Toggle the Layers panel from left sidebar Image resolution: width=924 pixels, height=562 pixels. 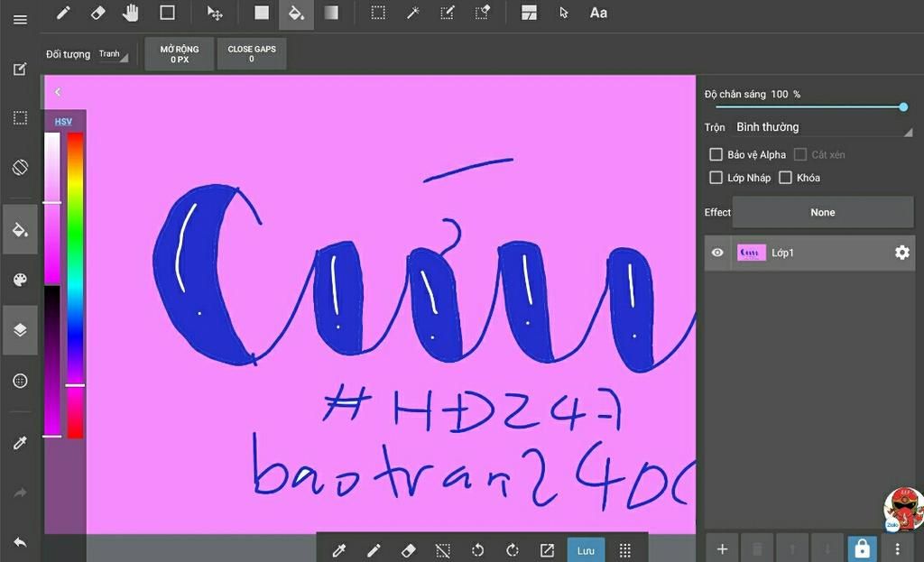point(20,330)
